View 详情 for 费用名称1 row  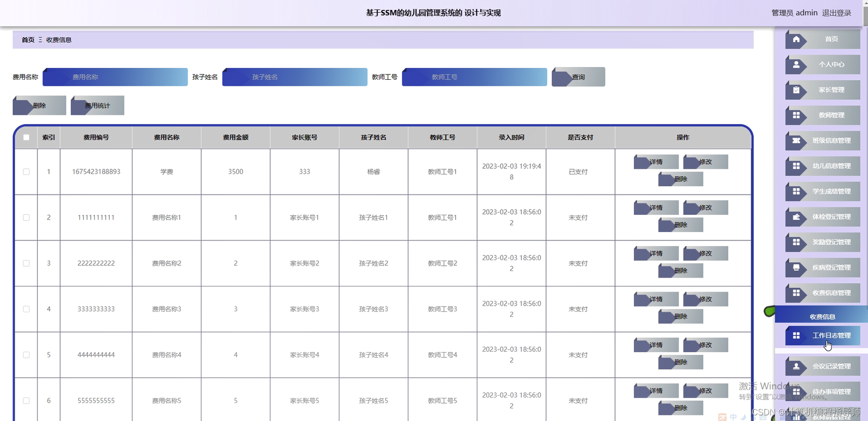[x=656, y=208]
